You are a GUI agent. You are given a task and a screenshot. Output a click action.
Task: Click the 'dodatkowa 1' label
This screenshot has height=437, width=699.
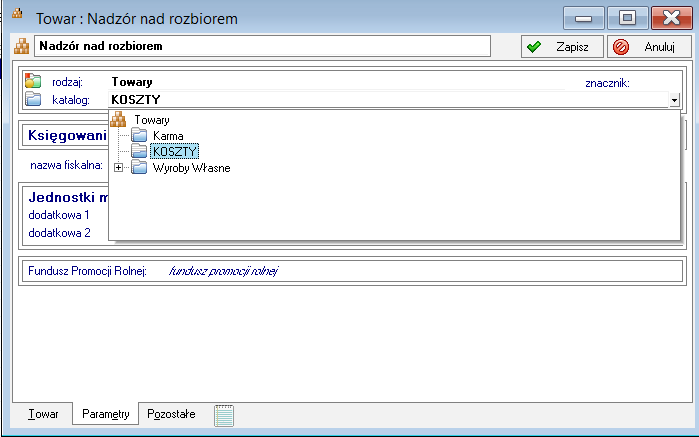[x=59, y=215]
